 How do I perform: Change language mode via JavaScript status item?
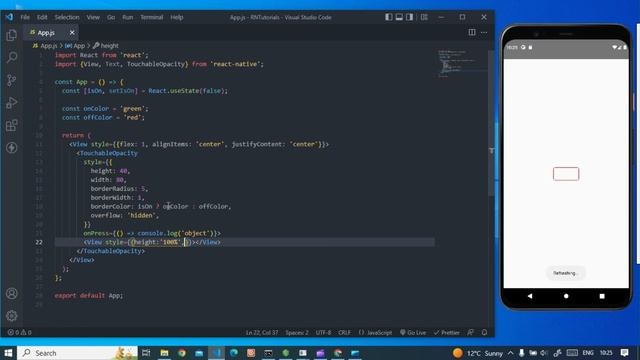[376, 332]
